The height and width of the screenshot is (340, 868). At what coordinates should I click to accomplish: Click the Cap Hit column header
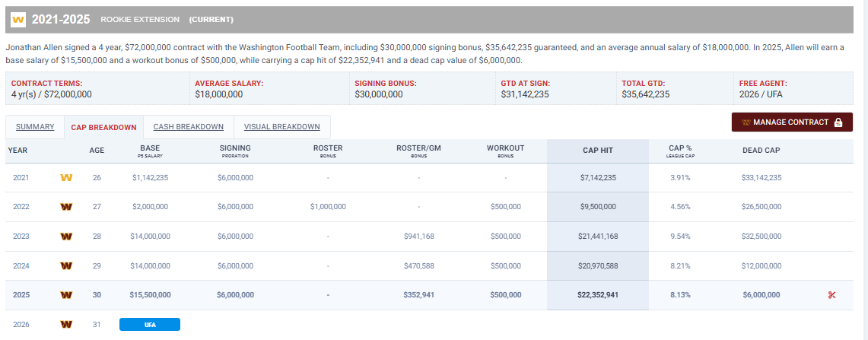click(x=598, y=150)
